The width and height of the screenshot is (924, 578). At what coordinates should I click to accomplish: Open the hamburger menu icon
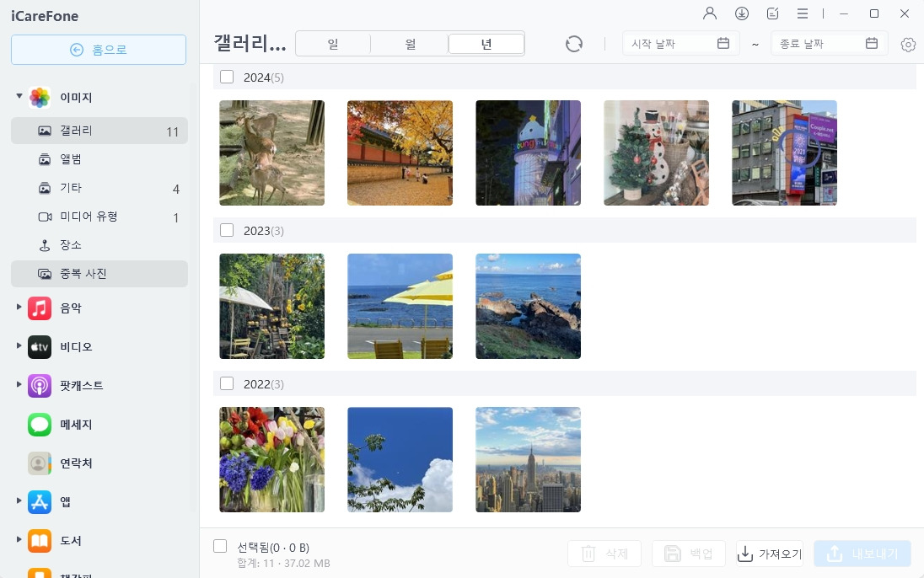802,13
